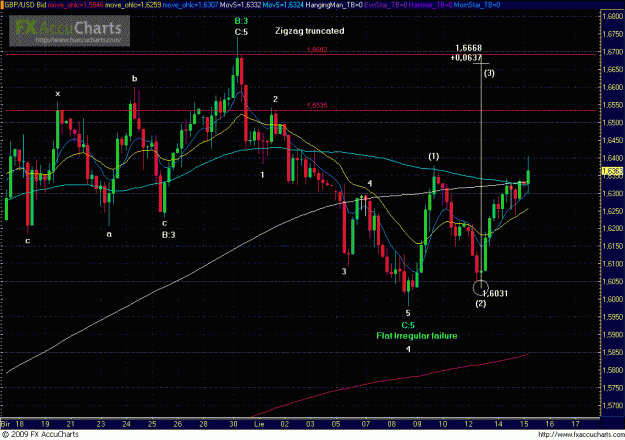625x440 pixels.
Task: Select the red move_ohlc=1,5846 indicator label
Action: point(76,5)
